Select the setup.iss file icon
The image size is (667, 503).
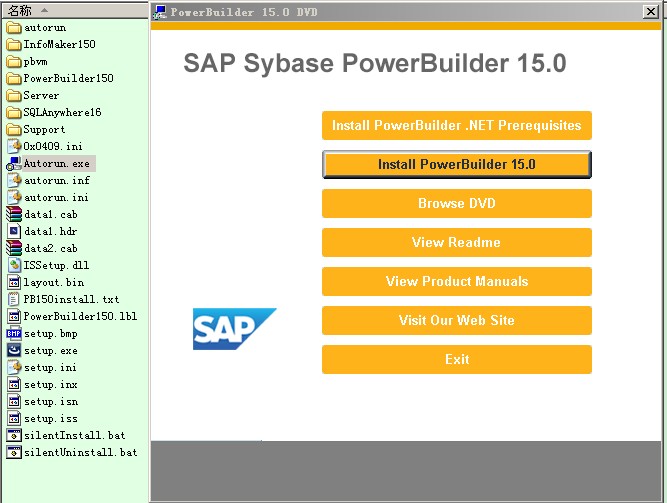coord(14,419)
